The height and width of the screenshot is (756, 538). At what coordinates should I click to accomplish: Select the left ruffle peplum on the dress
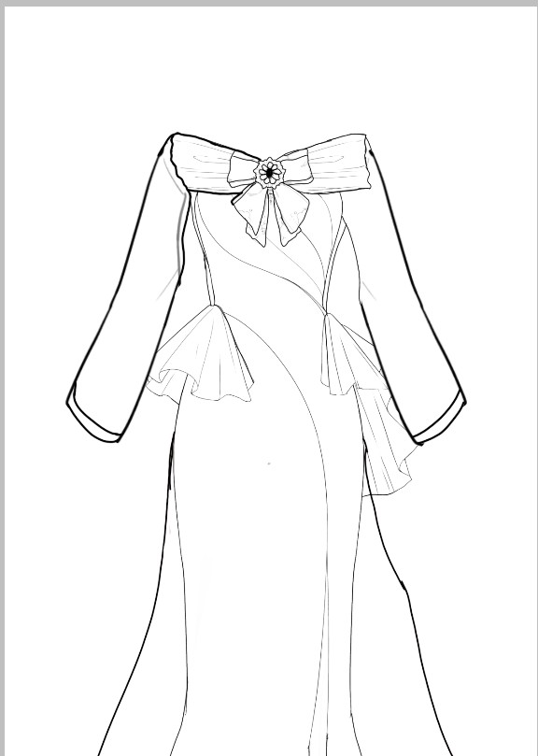click(x=200, y=354)
